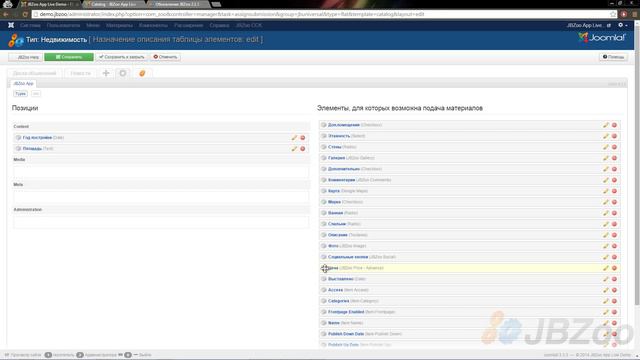The height and width of the screenshot is (360, 640).
Task: Click red delete icon in Карта row
Action: tap(614, 191)
